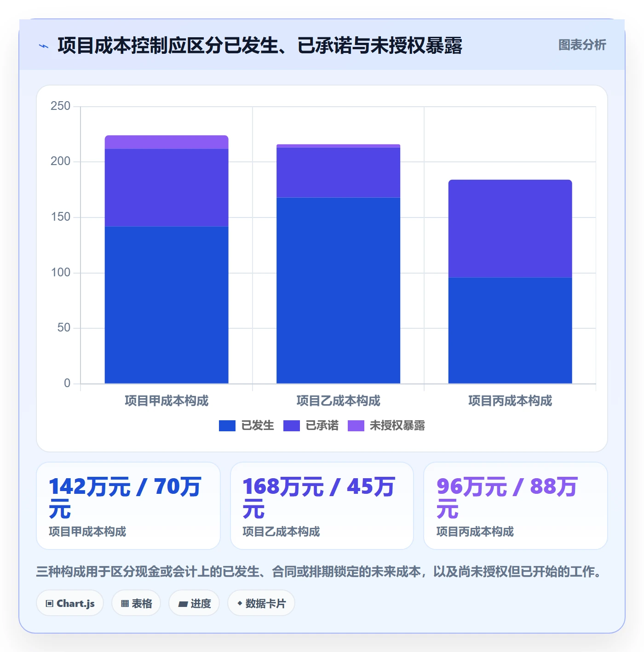Click 项目甲 未授权暴露 top bar segment
The width and height of the screenshot is (644, 652).
[x=167, y=142]
